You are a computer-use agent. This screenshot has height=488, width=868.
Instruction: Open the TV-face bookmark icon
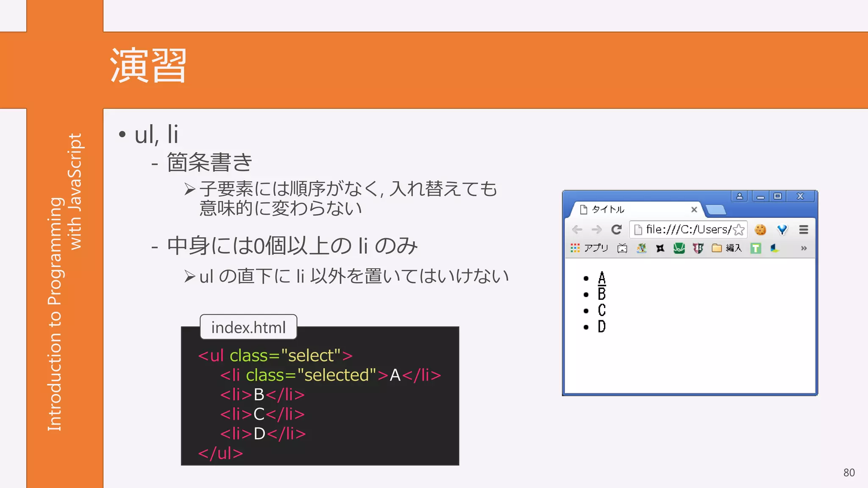[622, 248]
